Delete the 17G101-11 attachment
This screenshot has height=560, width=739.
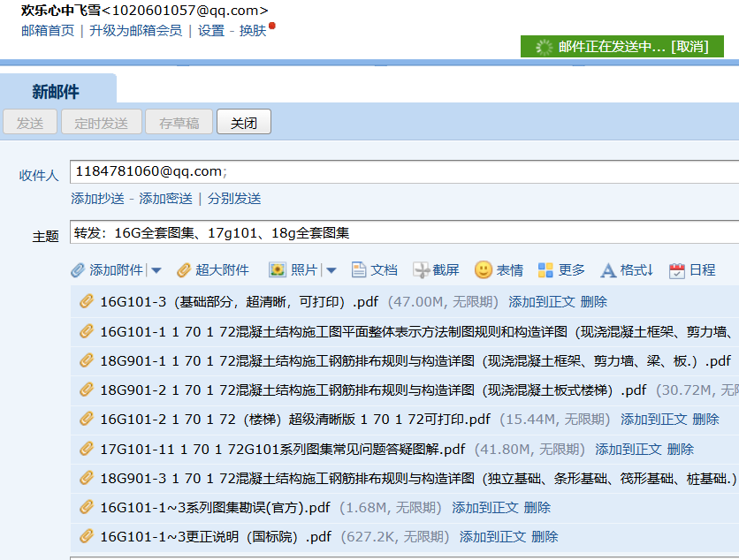click(x=681, y=449)
